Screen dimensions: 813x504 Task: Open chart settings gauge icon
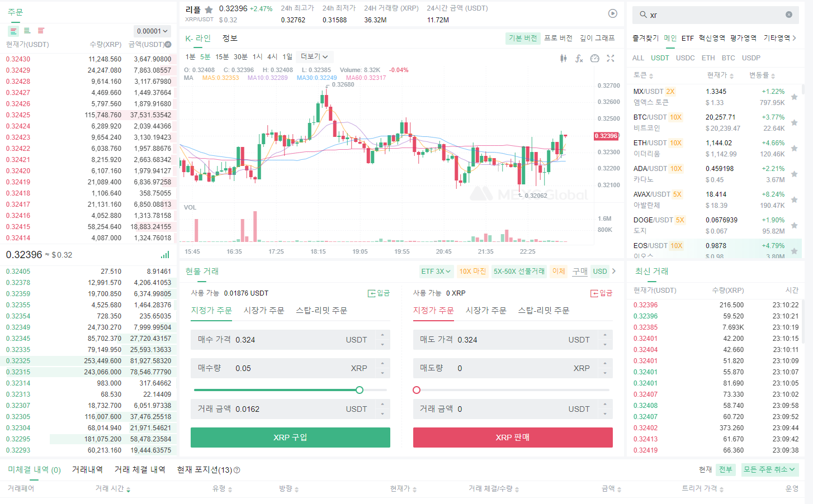pos(595,58)
